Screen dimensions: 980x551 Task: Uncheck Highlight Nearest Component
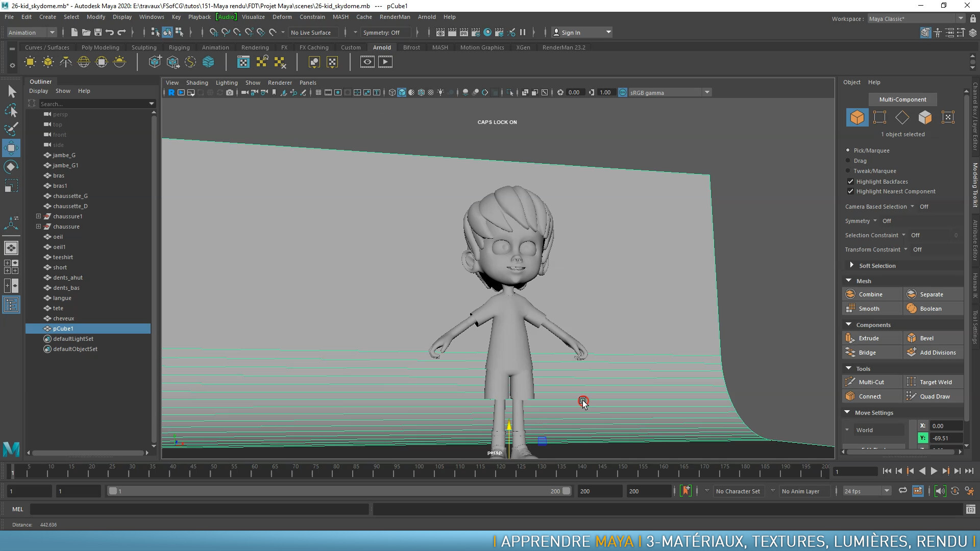coord(850,191)
